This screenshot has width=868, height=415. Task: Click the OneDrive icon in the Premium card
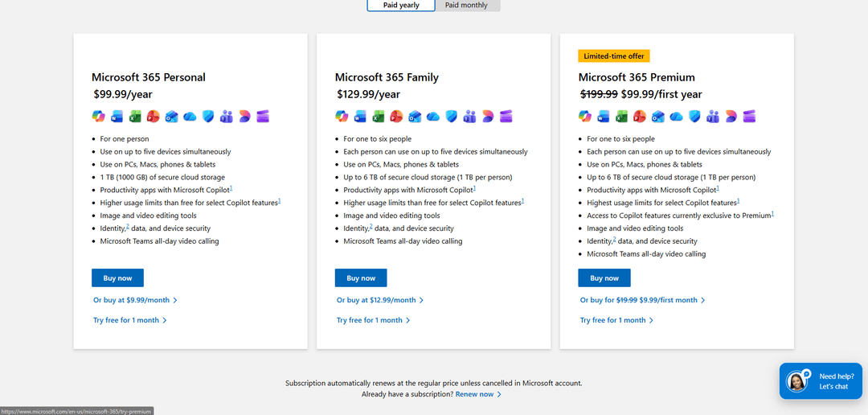click(677, 117)
